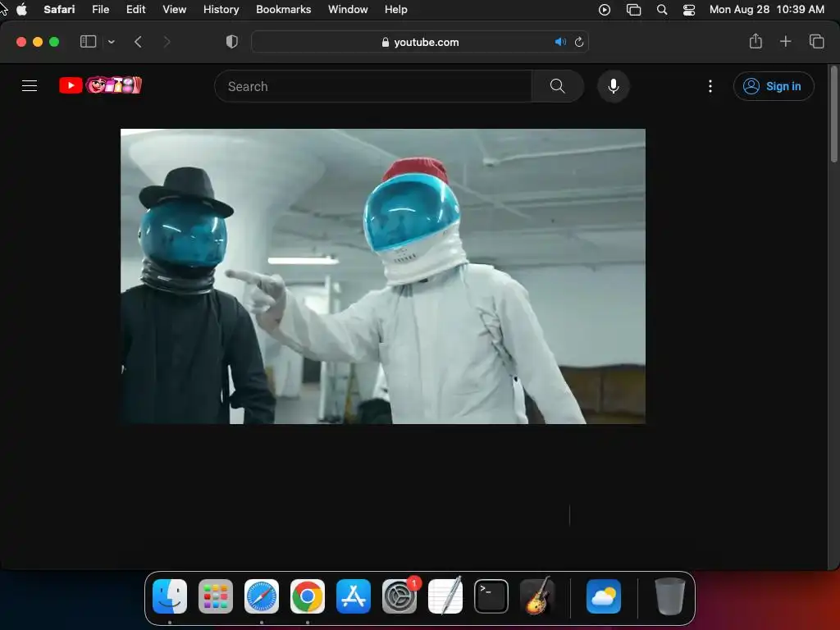Open the History menu

pos(221,10)
